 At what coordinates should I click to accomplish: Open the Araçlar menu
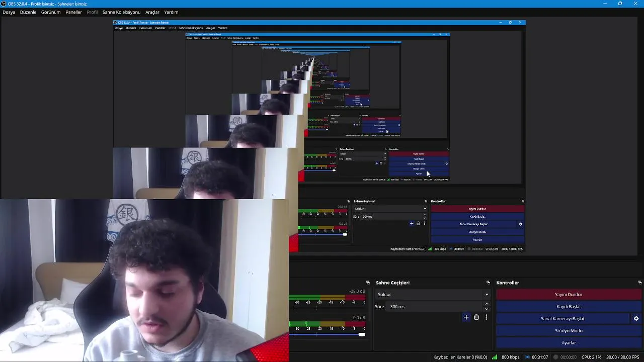(x=152, y=12)
